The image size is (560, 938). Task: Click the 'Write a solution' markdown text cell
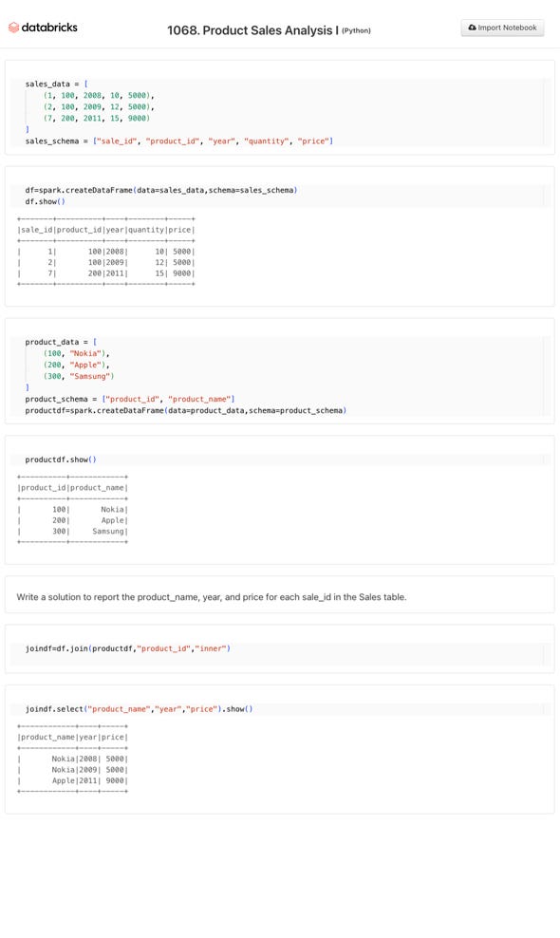click(212, 597)
